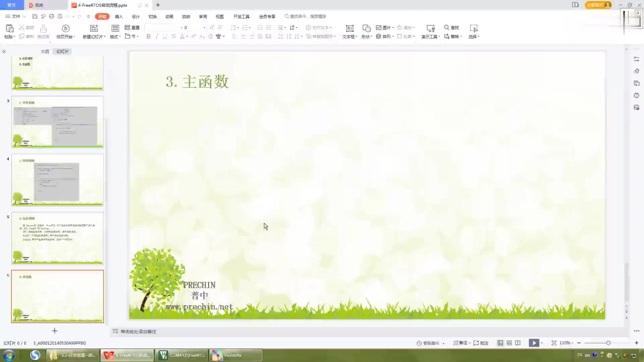Open a new document tab with plus

tap(158, 5)
